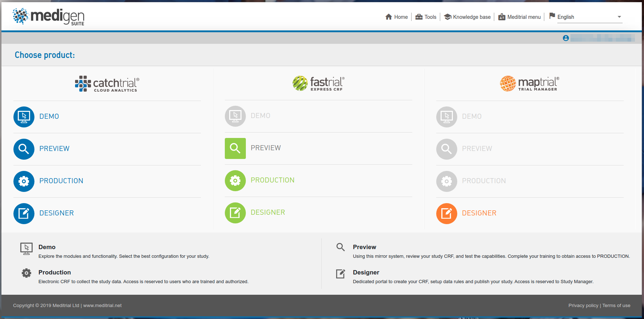Click the Designer legend edit icon
This screenshot has width=644, height=319.
340,274
